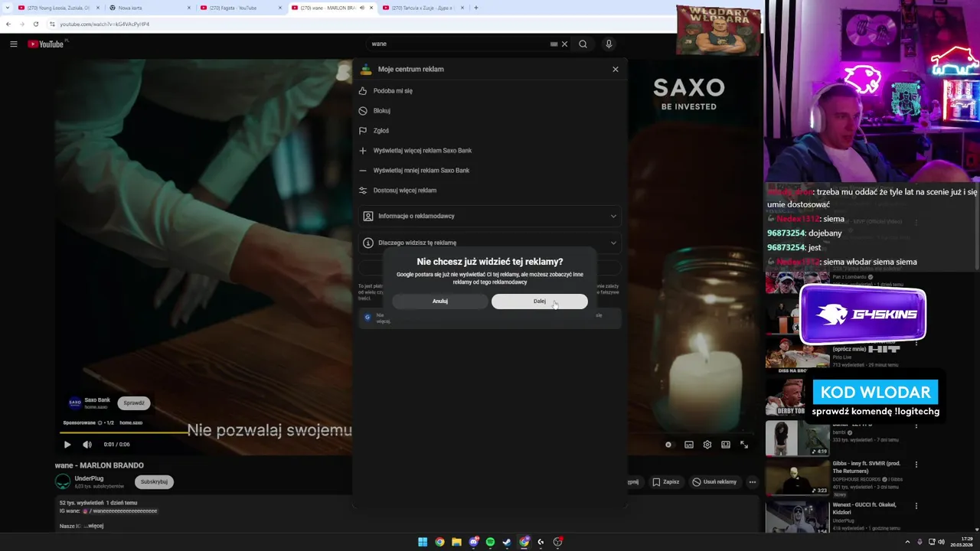This screenshot has width=980, height=551.
Task: Enter fullscreen mode
Action: point(744,445)
